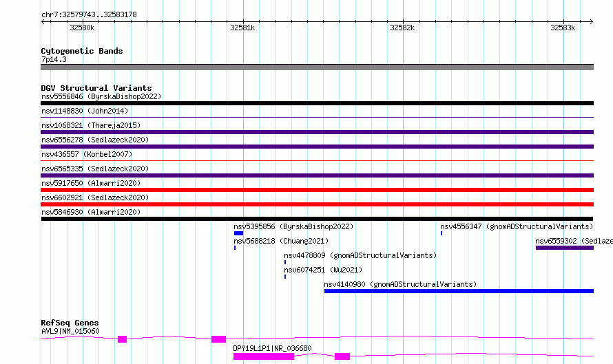The image size is (613, 364).
Task: Click the nsv5846930 (Almarri2020) label
Action: [x=91, y=212]
